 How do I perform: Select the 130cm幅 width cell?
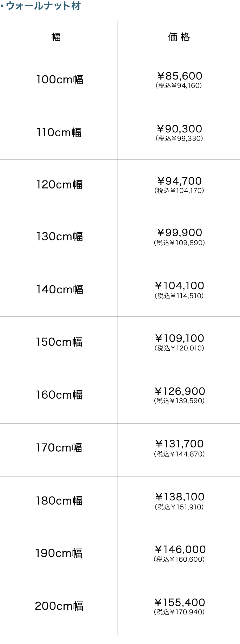click(59, 237)
